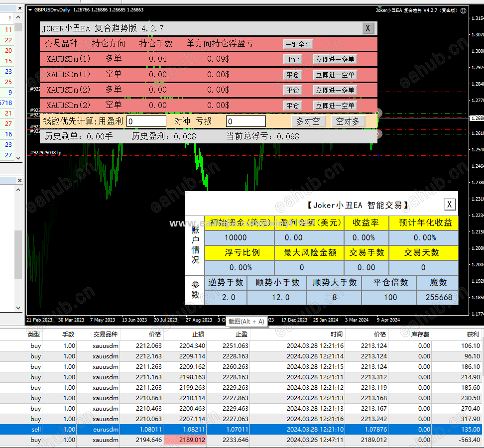484x448 pixels.
Task: Select the order with profit 270.40
Action: [x=242, y=409]
